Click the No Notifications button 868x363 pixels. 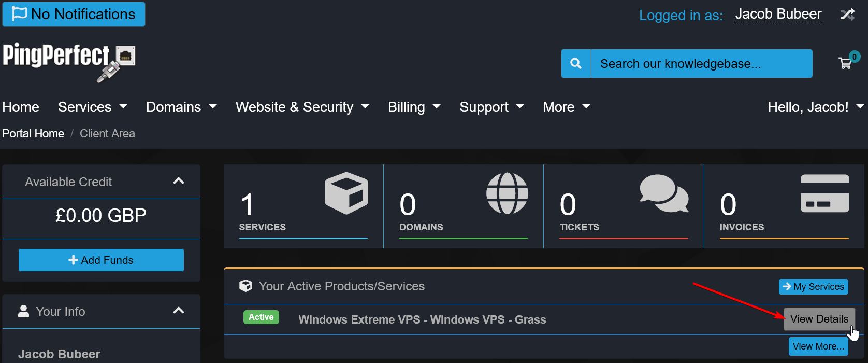[74, 15]
